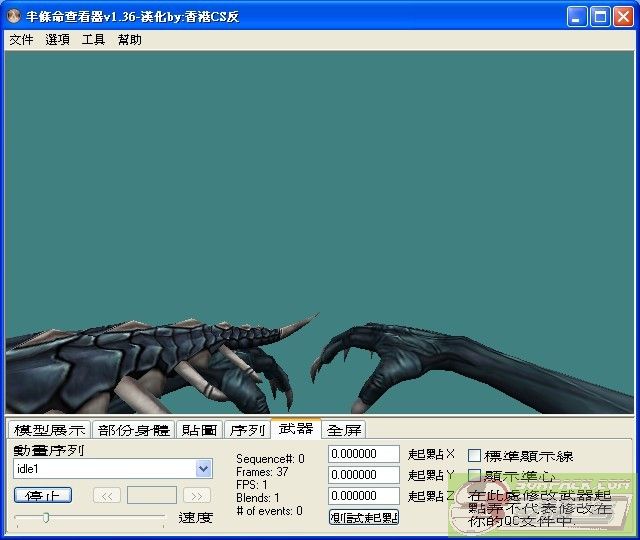Open the 工具 menu
This screenshot has height=540, width=640.
(93, 40)
